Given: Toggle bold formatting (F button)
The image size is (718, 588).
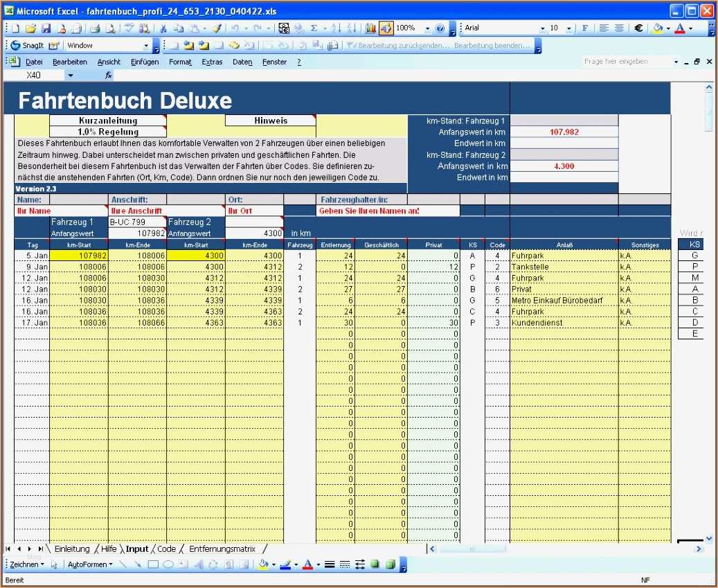Looking at the screenshot, I should click(x=585, y=28).
